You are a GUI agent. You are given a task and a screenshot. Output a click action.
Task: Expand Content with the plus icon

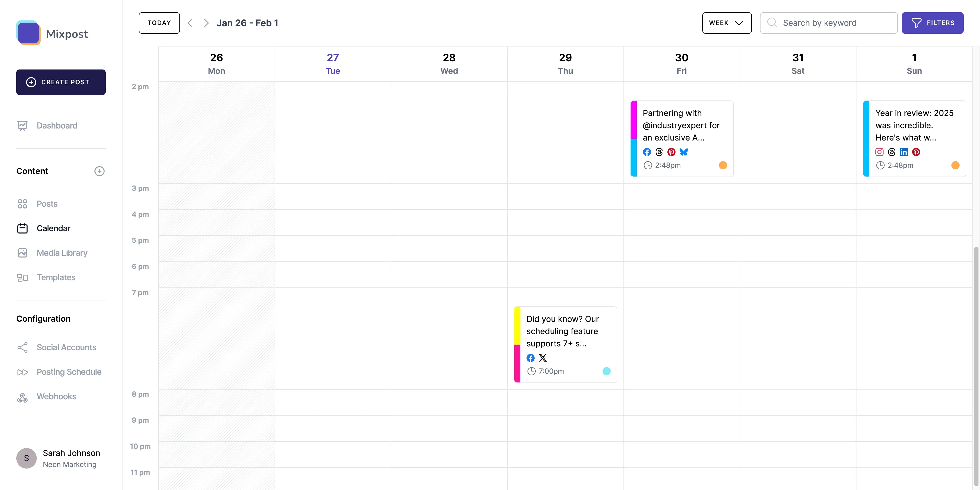coord(99,171)
